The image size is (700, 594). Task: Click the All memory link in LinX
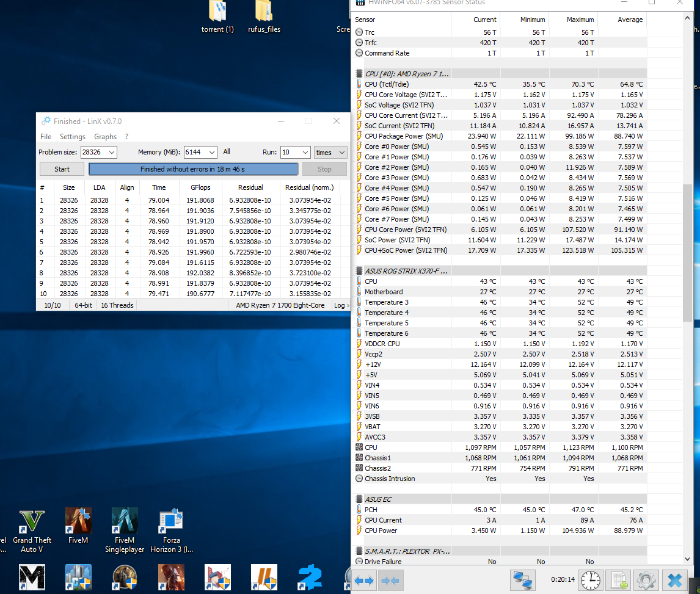click(x=227, y=152)
